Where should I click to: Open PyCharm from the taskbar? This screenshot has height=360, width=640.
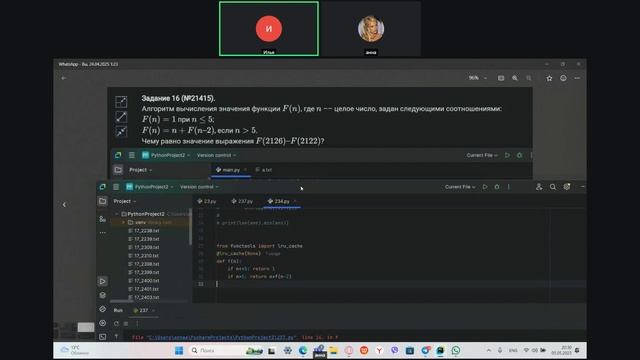pyautogui.click(x=440, y=350)
